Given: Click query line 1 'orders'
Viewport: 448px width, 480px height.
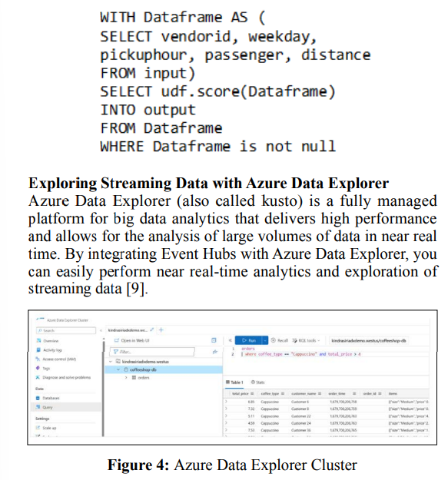Looking at the screenshot, I should pos(248,349).
